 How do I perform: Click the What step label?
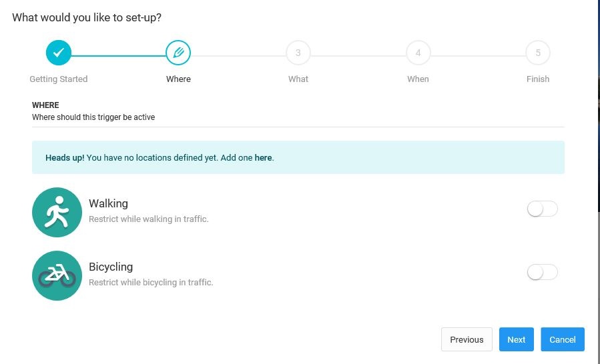[x=298, y=79]
